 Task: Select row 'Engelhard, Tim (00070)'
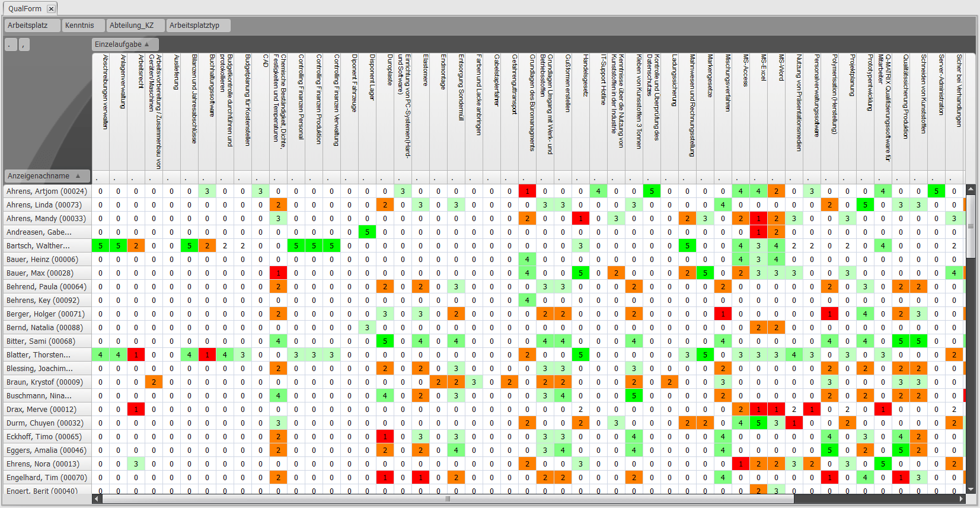[47, 478]
